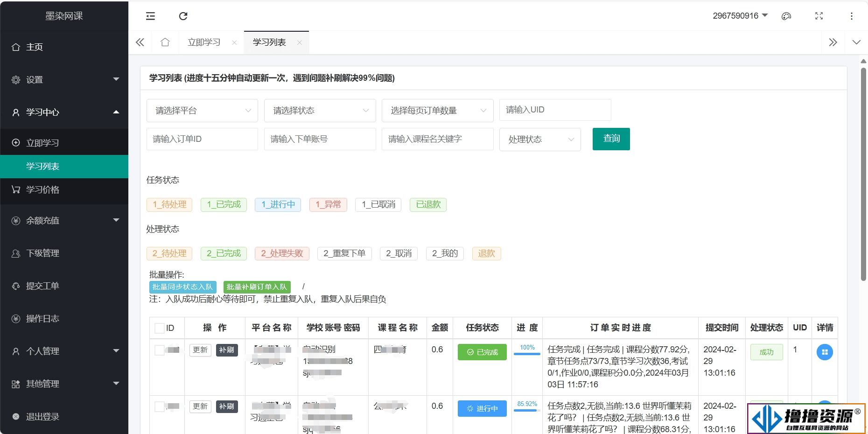
Task: Open 提交工单 in the sidebar
Action: tap(64, 286)
